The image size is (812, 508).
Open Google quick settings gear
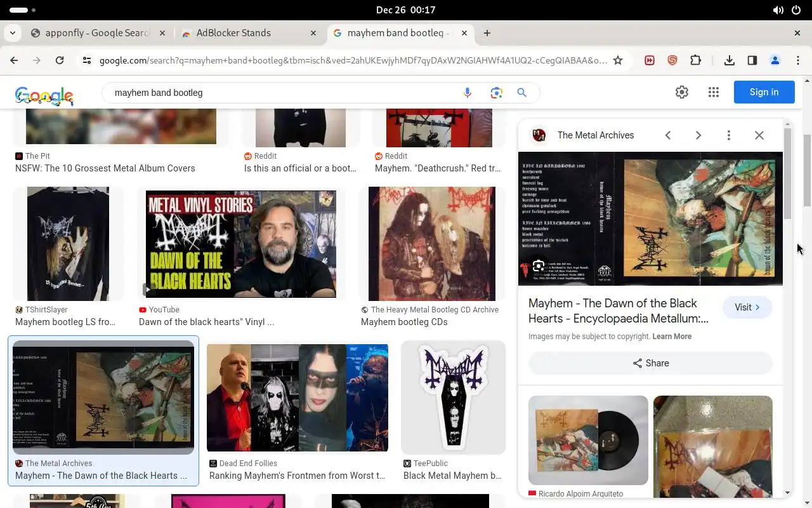coord(682,92)
